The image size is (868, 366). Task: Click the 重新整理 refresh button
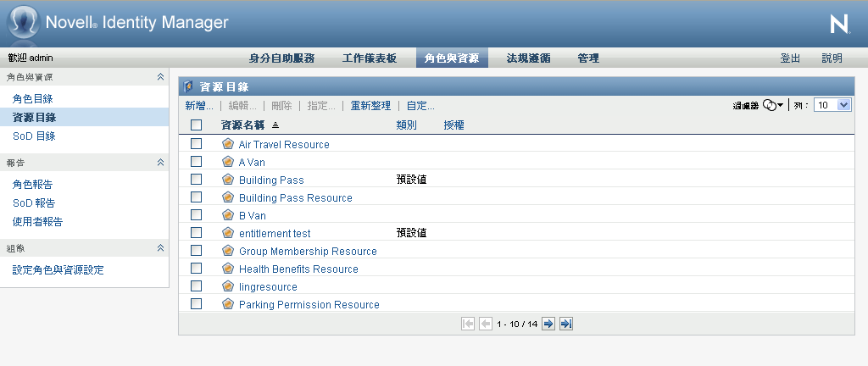tap(370, 106)
